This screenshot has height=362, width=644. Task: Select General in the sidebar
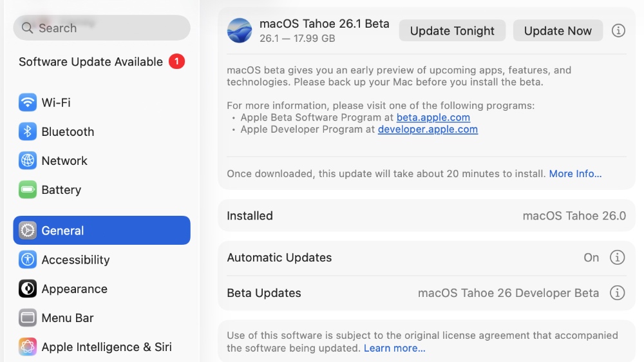102,231
